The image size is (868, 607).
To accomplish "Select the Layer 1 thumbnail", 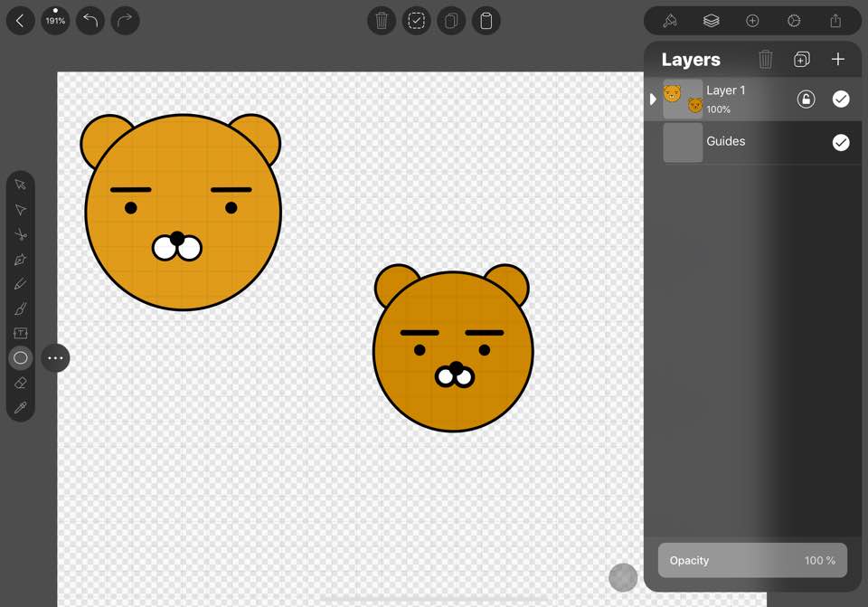I will coord(683,100).
